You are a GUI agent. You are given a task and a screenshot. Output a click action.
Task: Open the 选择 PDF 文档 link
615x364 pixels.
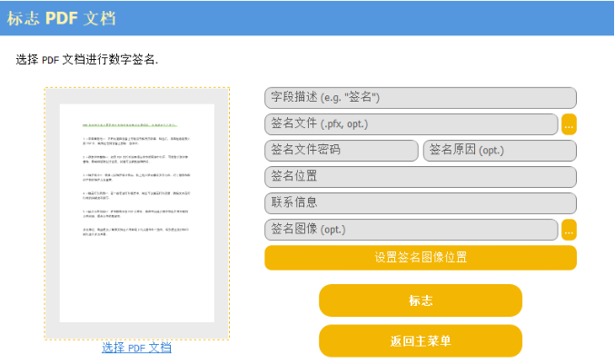[136, 348]
